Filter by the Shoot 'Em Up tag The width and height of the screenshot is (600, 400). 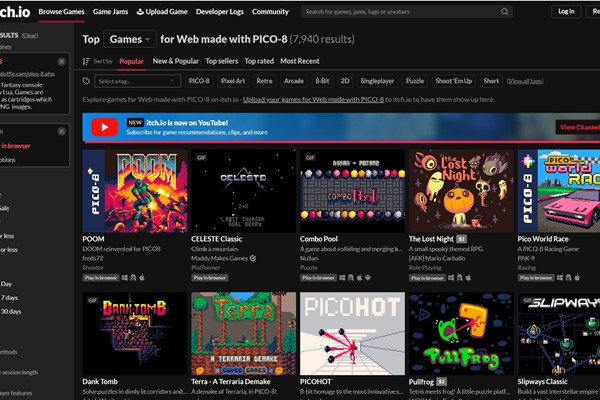pyautogui.click(x=454, y=81)
